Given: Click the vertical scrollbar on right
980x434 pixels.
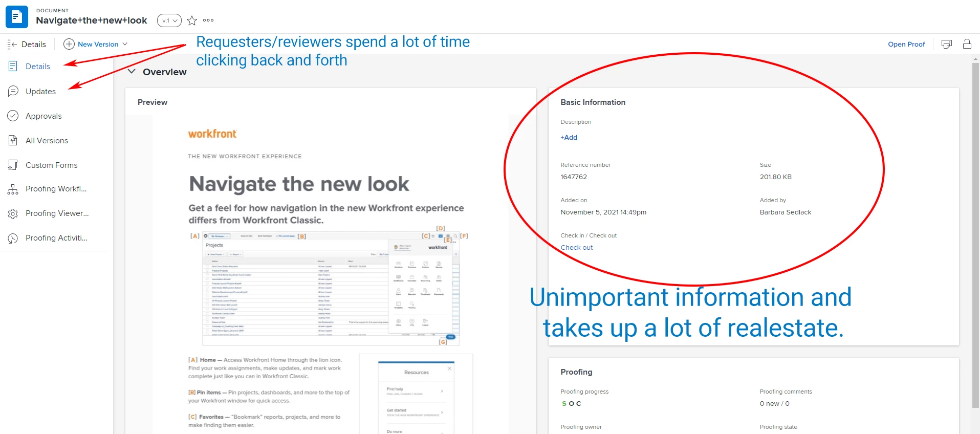Looking at the screenshot, I should (975, 235).
